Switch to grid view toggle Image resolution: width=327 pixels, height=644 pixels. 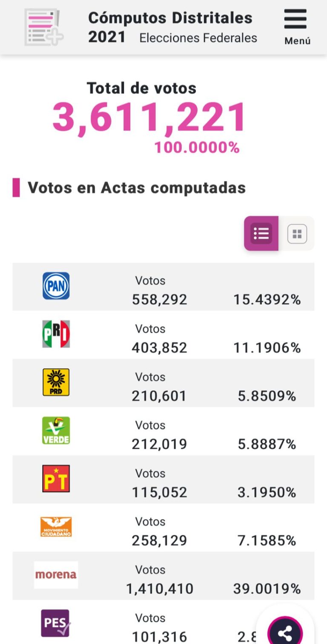coord(297,234)
